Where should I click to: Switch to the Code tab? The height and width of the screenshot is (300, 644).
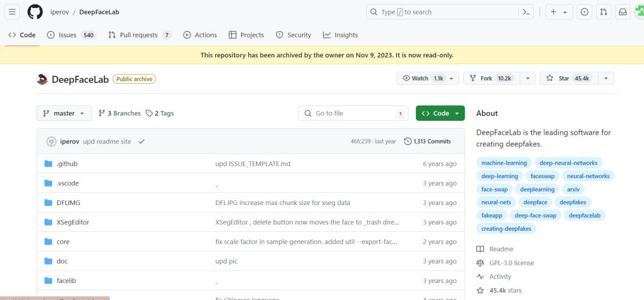(22, 35)
